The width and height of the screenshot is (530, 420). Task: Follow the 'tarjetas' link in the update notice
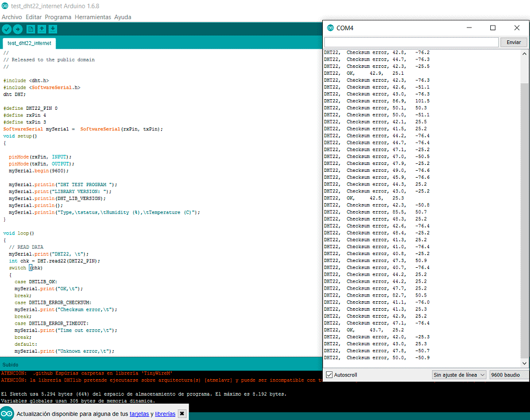pos(139,414)
